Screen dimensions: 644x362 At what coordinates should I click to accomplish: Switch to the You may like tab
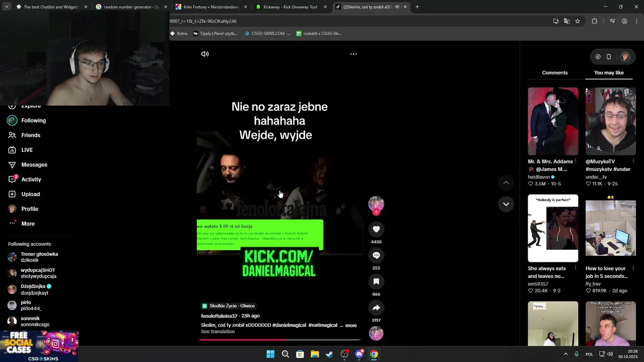pyautogui.click(x=609, y=72)
